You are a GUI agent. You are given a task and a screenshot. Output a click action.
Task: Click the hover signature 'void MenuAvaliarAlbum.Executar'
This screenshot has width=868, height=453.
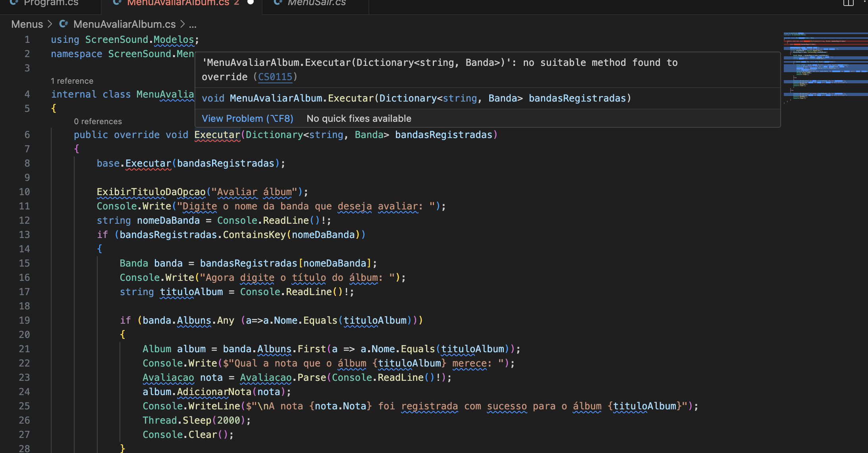(x=288, y=98)
